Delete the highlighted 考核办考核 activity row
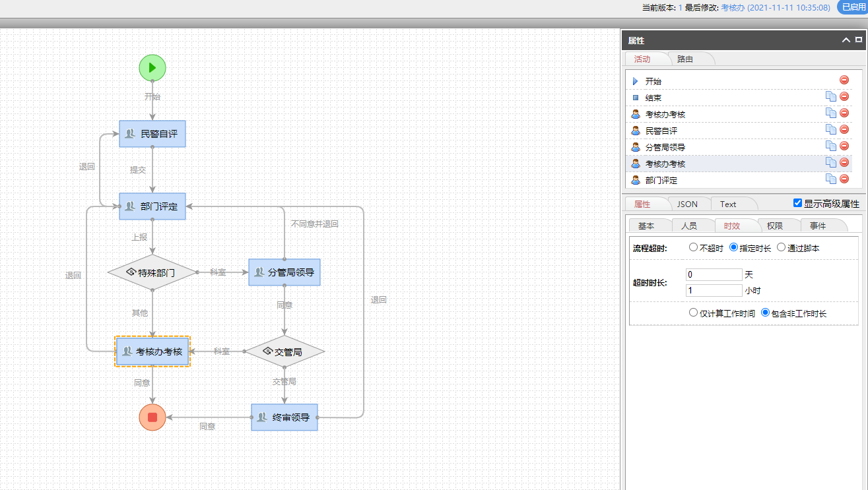 point(844,162)
